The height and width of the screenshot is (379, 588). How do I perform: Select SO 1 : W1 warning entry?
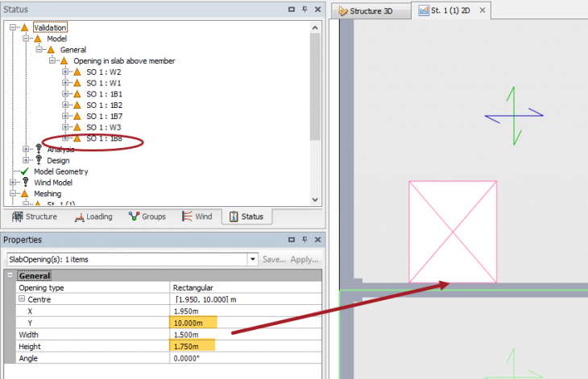click(104, 83)
